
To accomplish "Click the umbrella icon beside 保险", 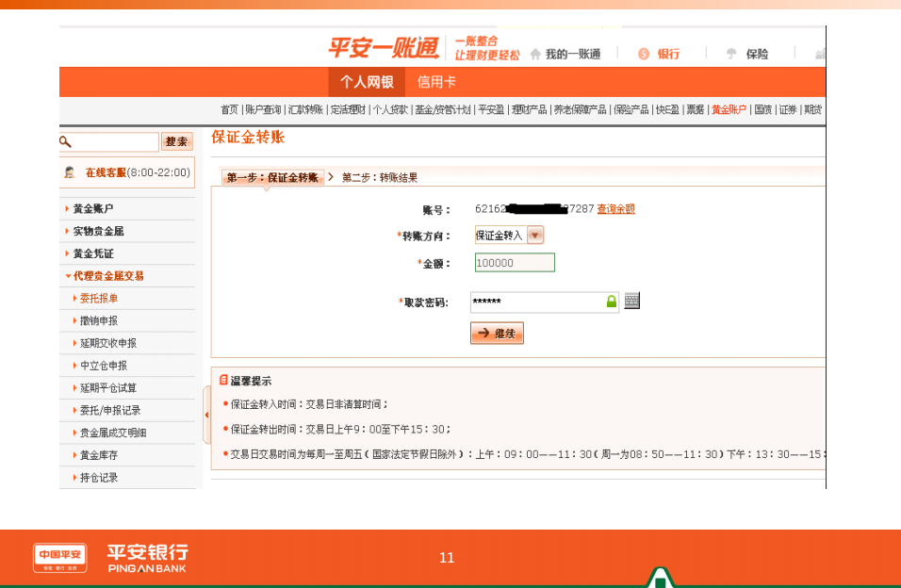I will (731, 54).
